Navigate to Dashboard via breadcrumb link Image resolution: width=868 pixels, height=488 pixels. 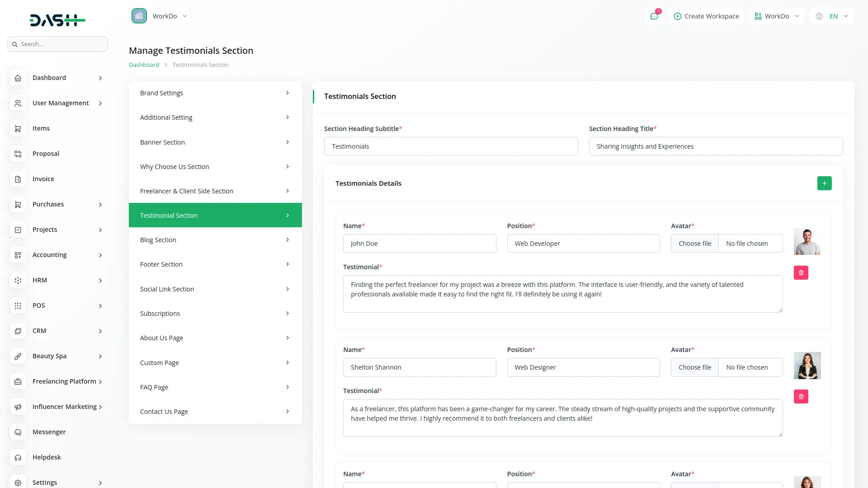[x=143, y=64]
